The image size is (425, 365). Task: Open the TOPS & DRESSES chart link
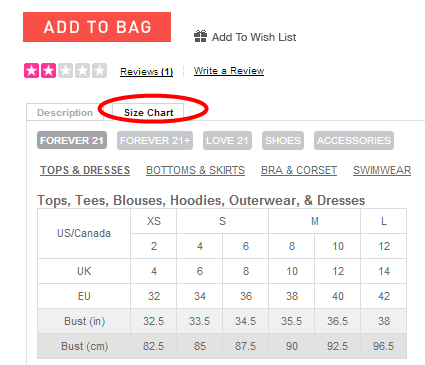tap(85, 170)
